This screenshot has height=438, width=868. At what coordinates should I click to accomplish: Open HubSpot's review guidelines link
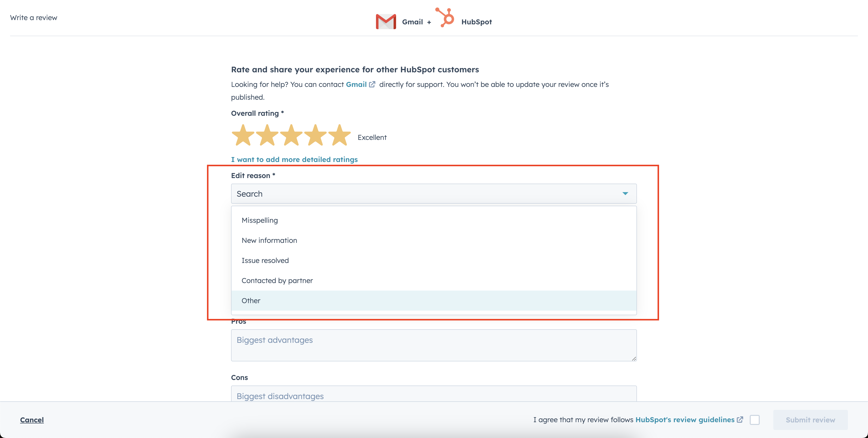[685, 420]
